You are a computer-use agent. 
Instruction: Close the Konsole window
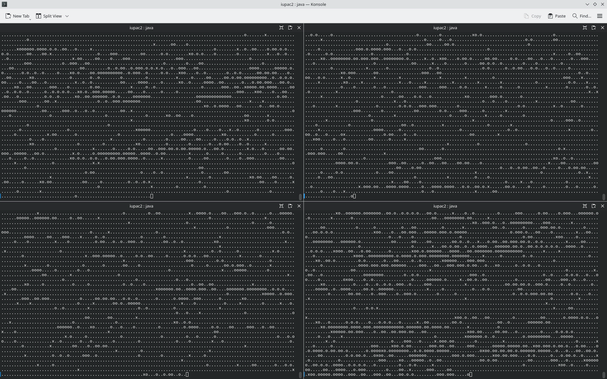point(603,4)
